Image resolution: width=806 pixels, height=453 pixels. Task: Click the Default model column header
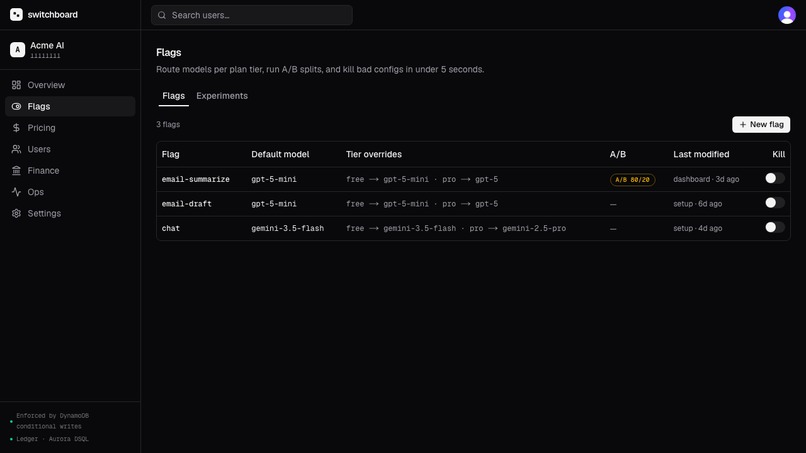[x=280, y=154]
